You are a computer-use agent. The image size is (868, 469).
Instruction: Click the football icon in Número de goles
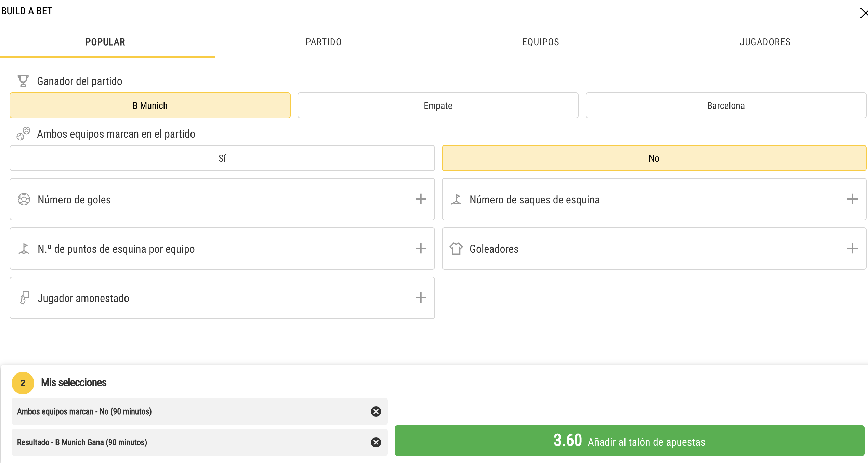[24, 199]
